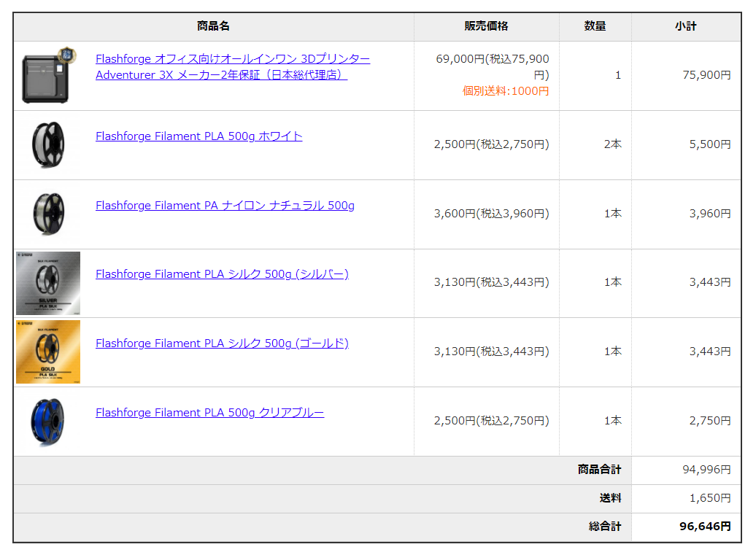Open the Filament PA ナイロン ナチュラル link

[225, 206]
